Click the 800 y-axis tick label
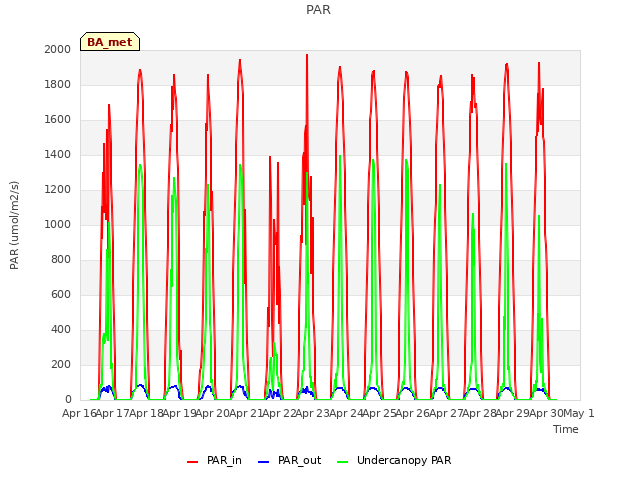The height and width of the screenshot is (480, 640). (61, 260)
